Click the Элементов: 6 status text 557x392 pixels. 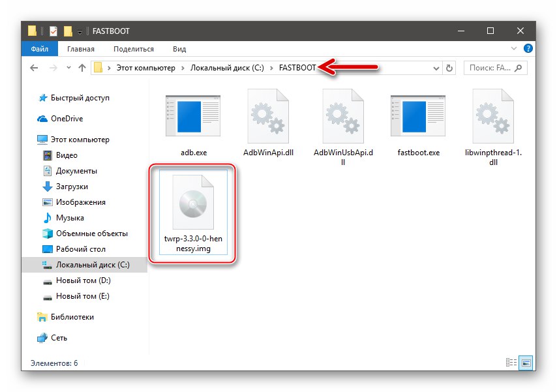tap(54, 363)
